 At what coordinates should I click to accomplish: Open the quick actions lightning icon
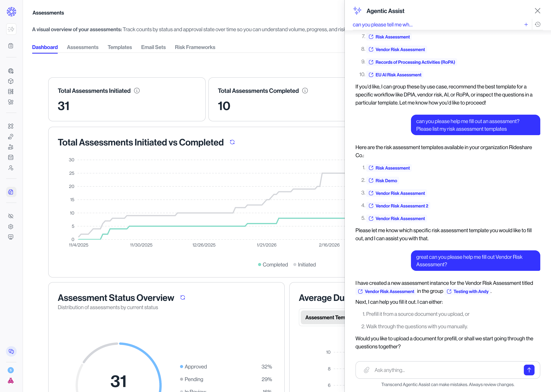(x=11, y=29)
